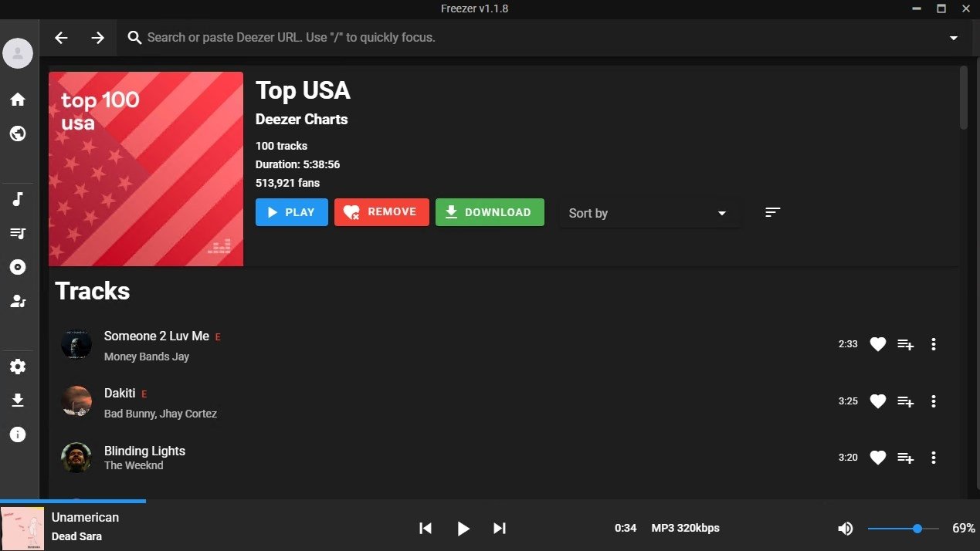980x551 pixels.
Task: Go to the Home page
Action: click(18, 100)
